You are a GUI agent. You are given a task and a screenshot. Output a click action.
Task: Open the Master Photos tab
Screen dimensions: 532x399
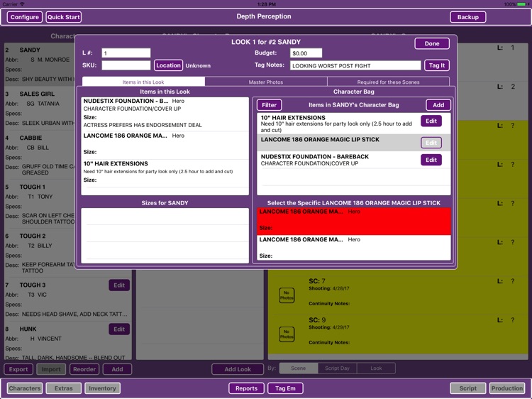(266, 82)
